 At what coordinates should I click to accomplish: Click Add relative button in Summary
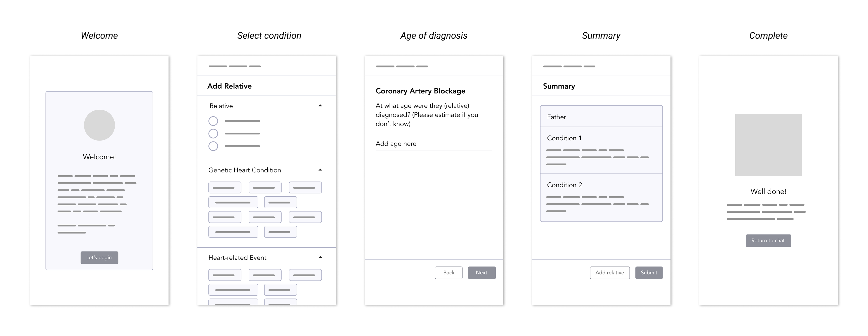click(x=610, y=273)
